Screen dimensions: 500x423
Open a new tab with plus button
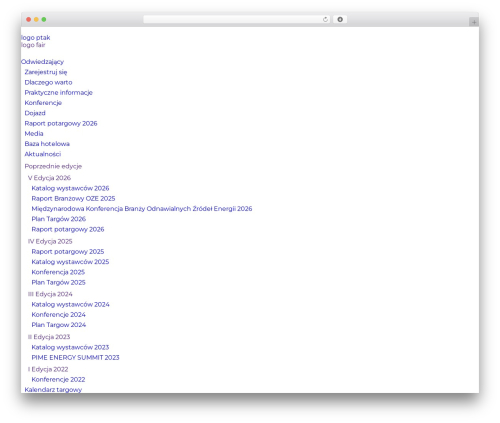pos(474,22)
